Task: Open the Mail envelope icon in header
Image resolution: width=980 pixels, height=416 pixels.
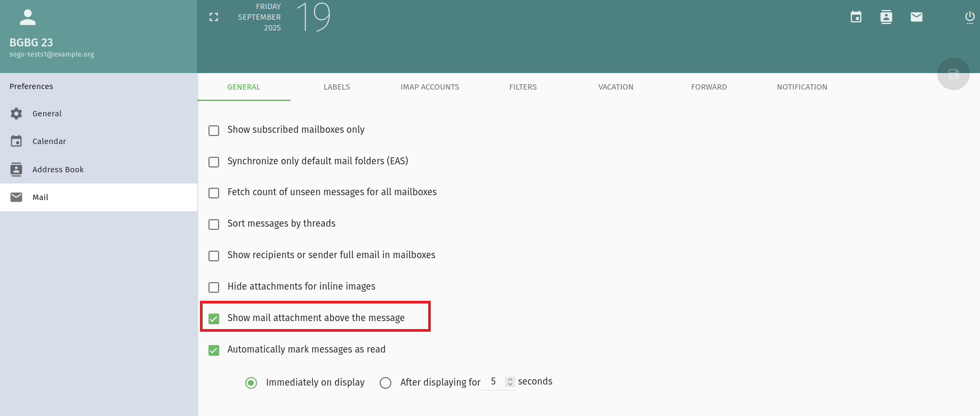Action: (917, 17)
